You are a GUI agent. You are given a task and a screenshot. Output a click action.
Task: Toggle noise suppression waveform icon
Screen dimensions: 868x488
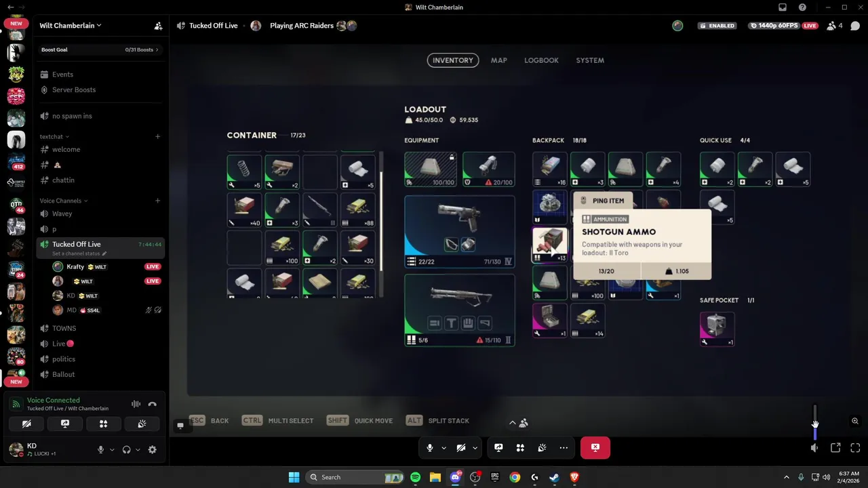[136, 405]
